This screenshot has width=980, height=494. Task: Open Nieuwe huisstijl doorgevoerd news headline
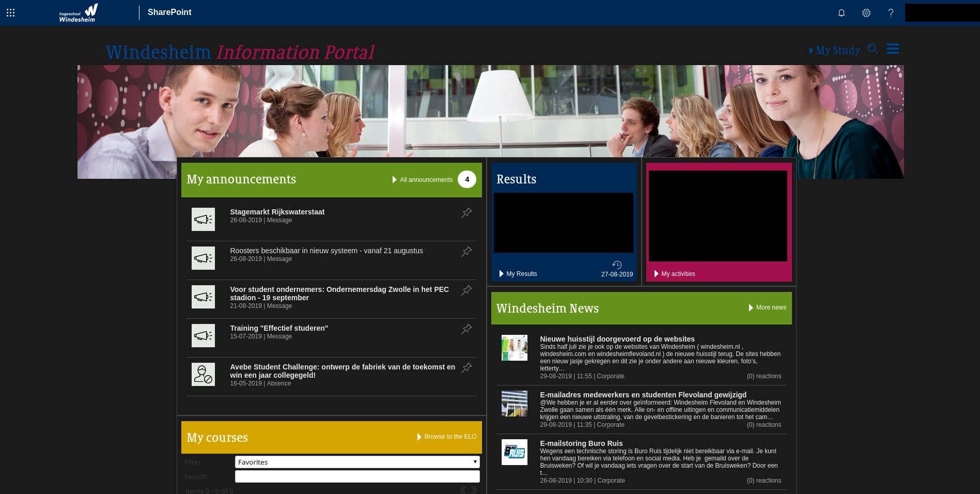coord(617,339)
